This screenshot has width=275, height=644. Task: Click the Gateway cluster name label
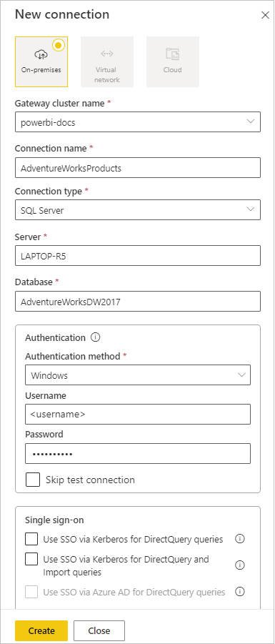(x=60, y=104)
